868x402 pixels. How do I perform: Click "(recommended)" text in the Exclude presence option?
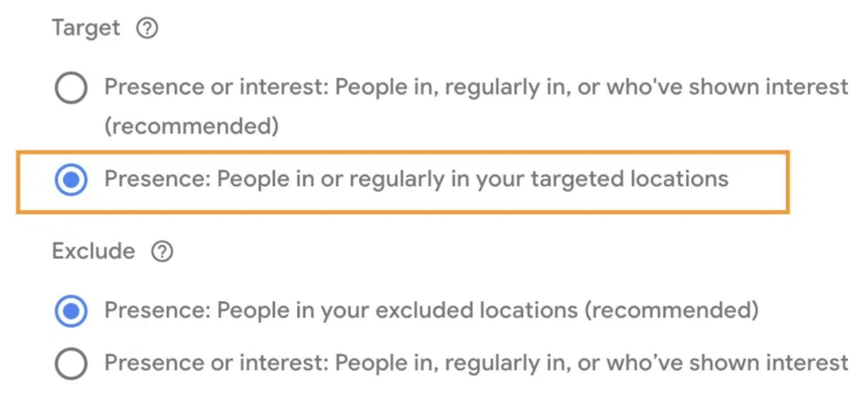672,310
